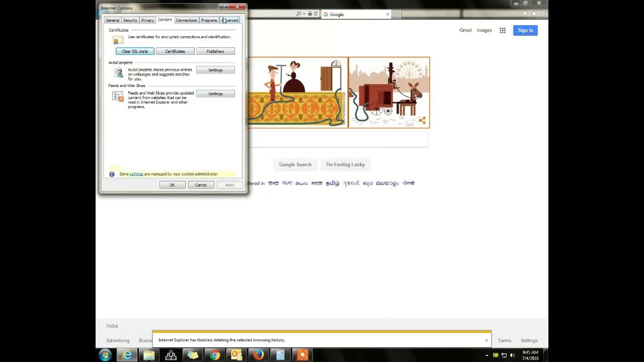Open the Images link

click(x=484, y=30)
